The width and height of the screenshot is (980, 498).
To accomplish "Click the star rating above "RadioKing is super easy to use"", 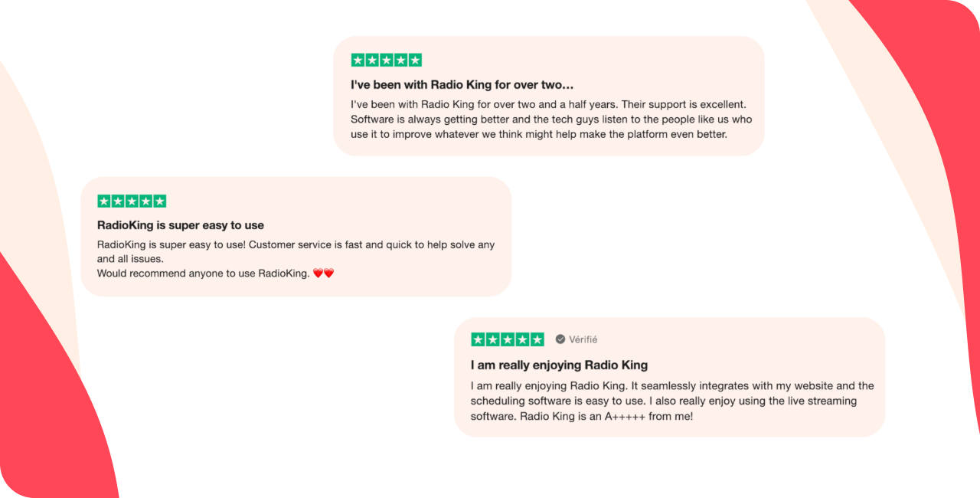I will click(132, 201).
